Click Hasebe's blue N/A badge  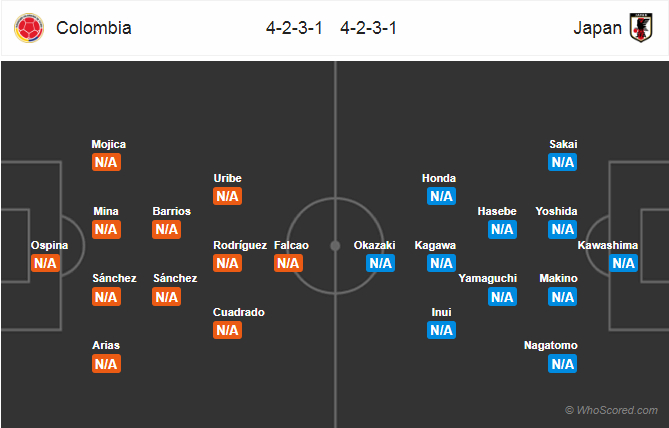coord(502,229)
